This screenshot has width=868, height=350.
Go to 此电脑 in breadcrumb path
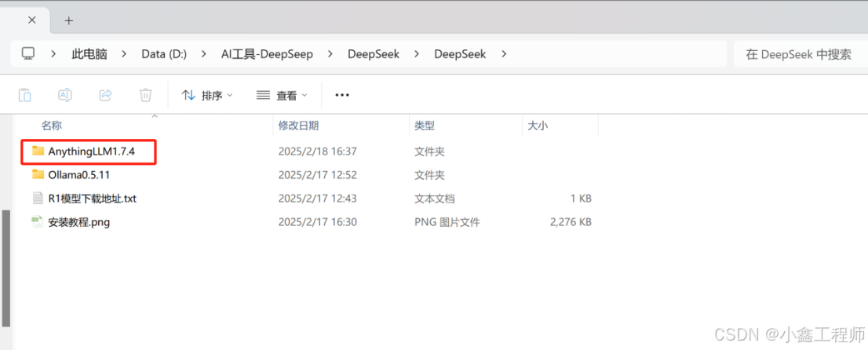[x=89, y=53]
